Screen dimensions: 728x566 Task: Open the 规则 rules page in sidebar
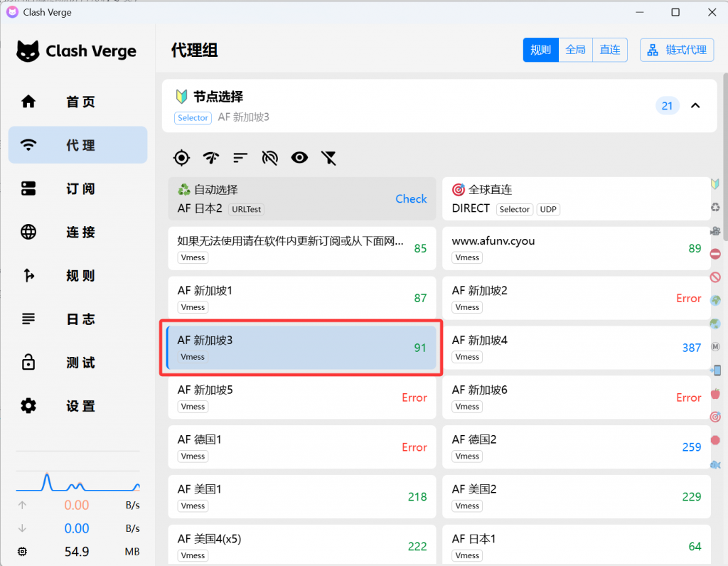(78, 275)
